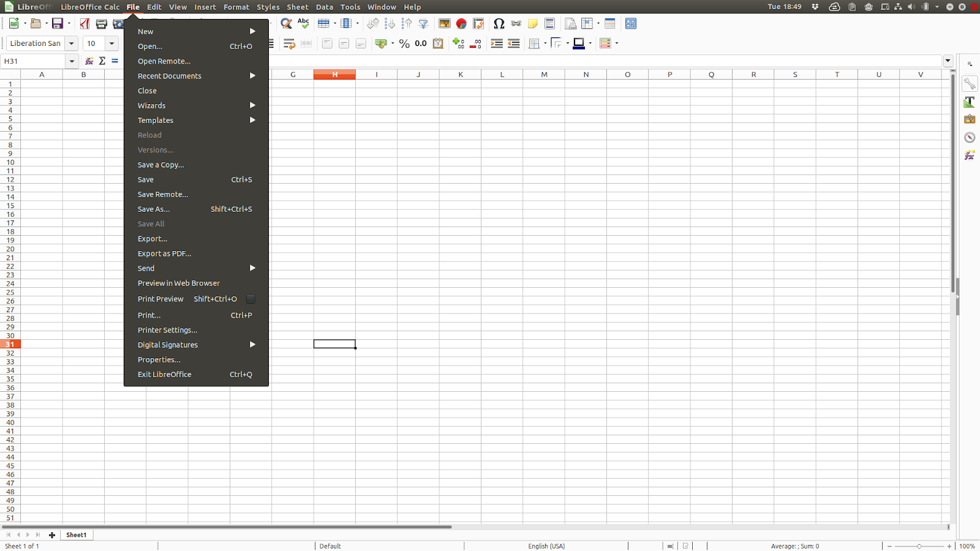Expand the New submenu arrow

tap(252, 31)
